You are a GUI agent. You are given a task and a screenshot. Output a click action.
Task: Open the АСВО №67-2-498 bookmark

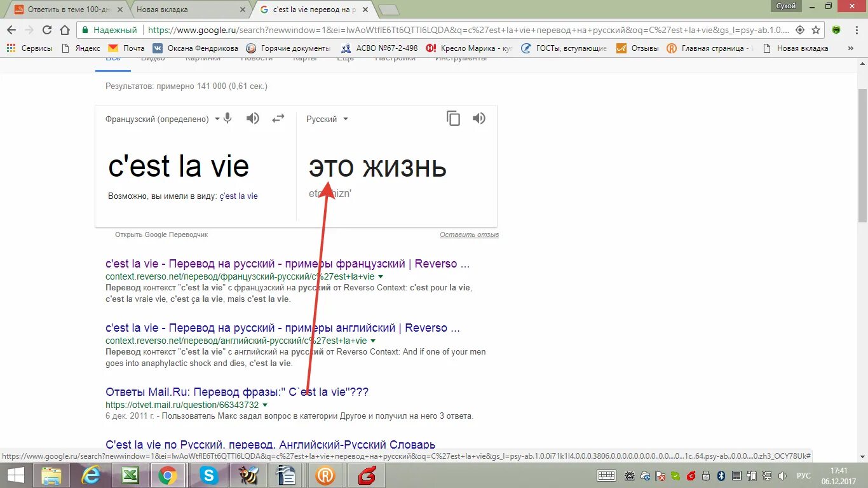(379, 48)
